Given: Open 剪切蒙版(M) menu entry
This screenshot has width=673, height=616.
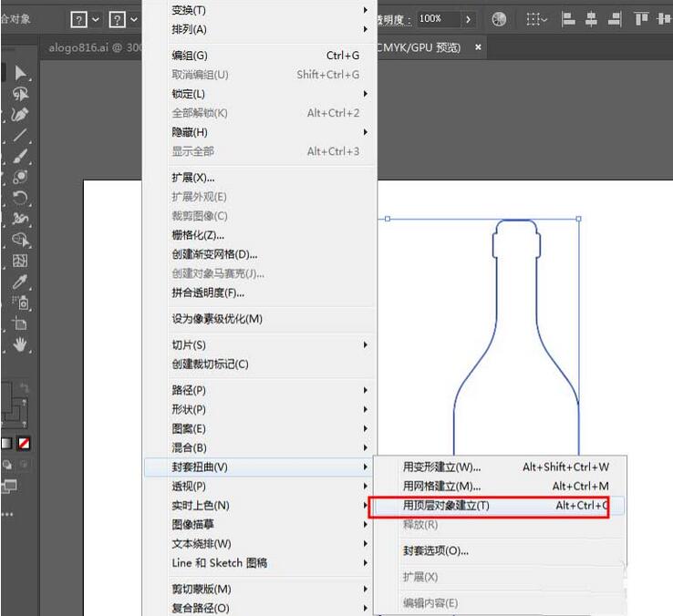Looking at the screenshot, I should 260,590.
